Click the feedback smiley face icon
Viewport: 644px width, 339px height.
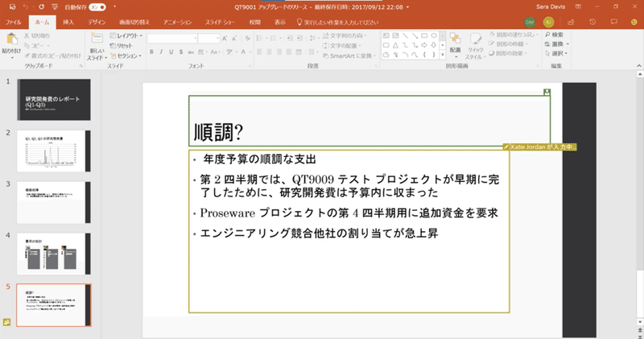pos(634,23)
